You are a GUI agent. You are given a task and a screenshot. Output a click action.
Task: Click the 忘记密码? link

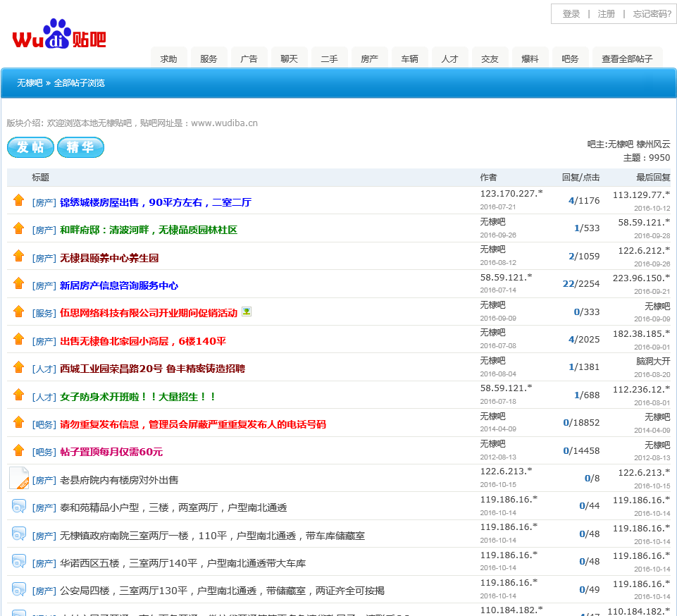tap(652, 14)
